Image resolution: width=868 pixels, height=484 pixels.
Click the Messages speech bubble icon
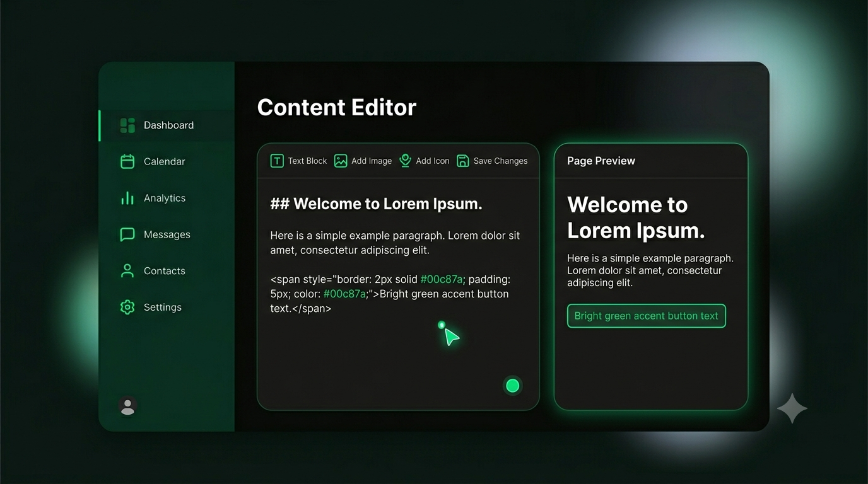click(x=127, y=234)
